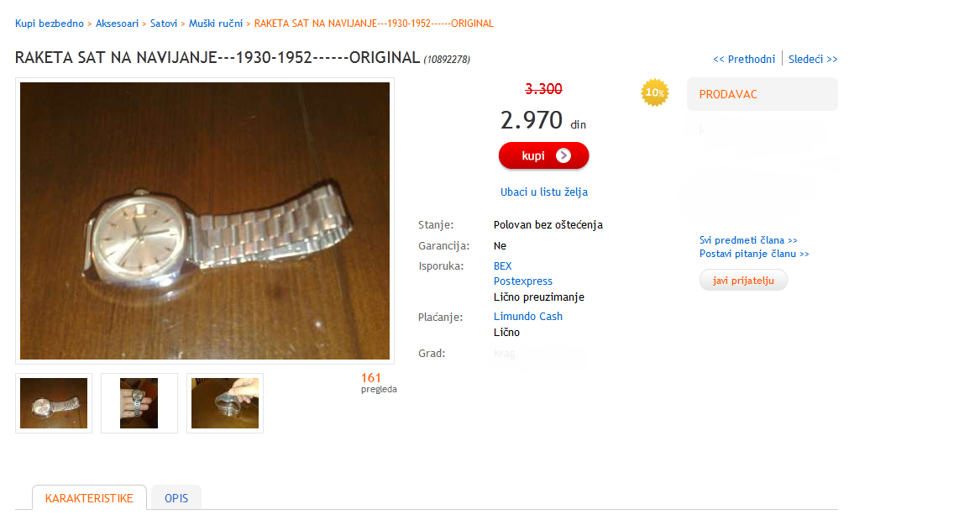
Task: Click the javi prijatelju button
Action: pos(743,280)
